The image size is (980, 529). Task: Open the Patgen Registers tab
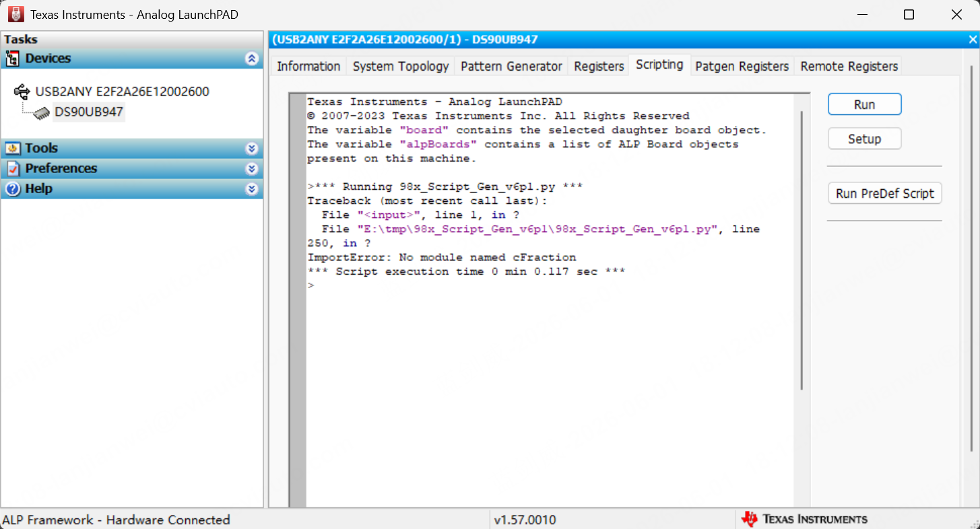pos(742,66)
